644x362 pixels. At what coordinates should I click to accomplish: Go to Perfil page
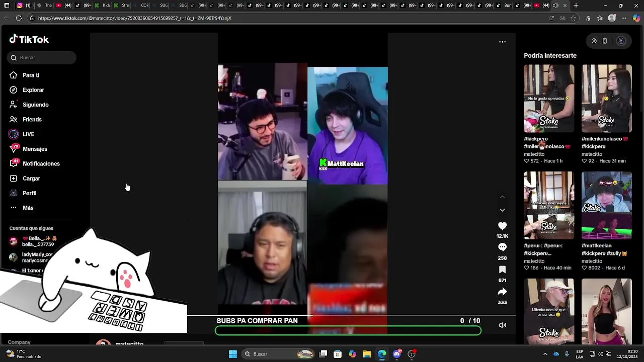[29, 193]
